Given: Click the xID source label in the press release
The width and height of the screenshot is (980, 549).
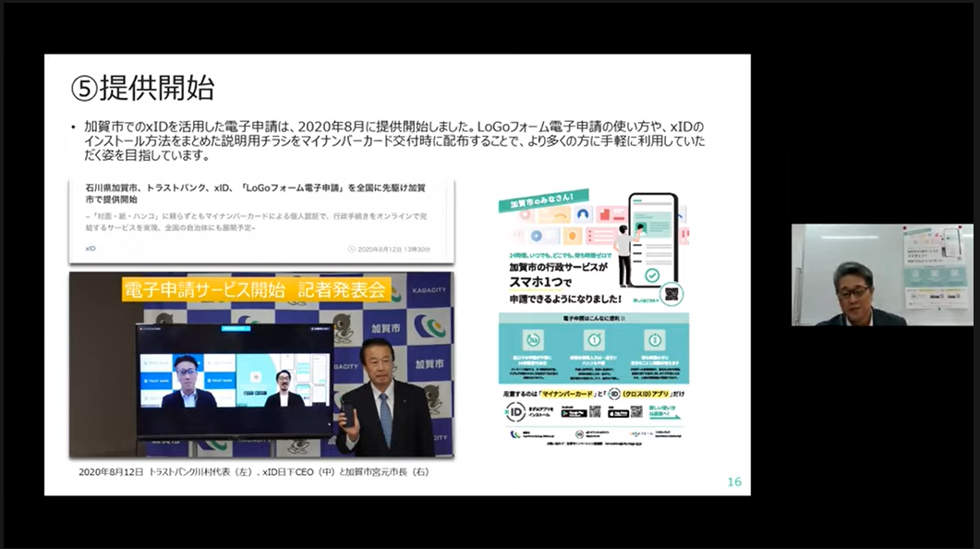Looking at the screenshot, I should pos(91,249).
